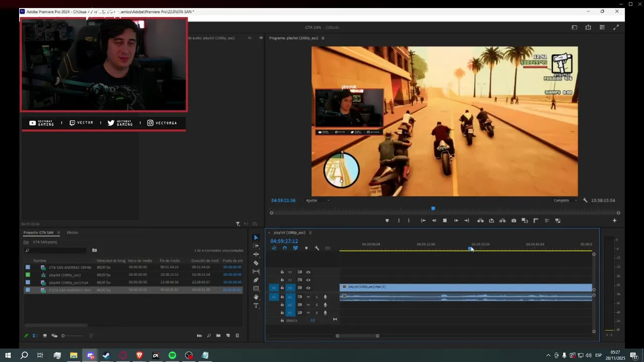Open the Quick Export share menu
644x362 pixels.
(588, 27)
